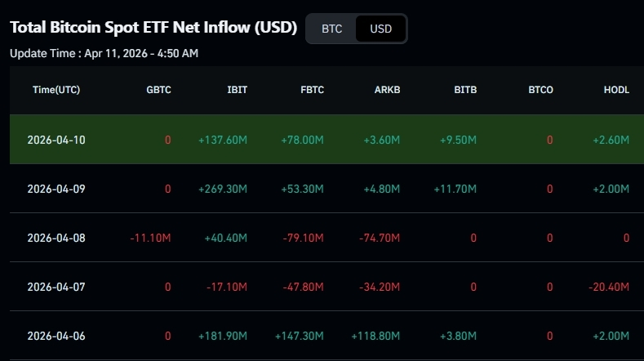644x361 pixels.
Task: Select the BTCO column header
Action: pyautogui.click(x=540, y=90)
